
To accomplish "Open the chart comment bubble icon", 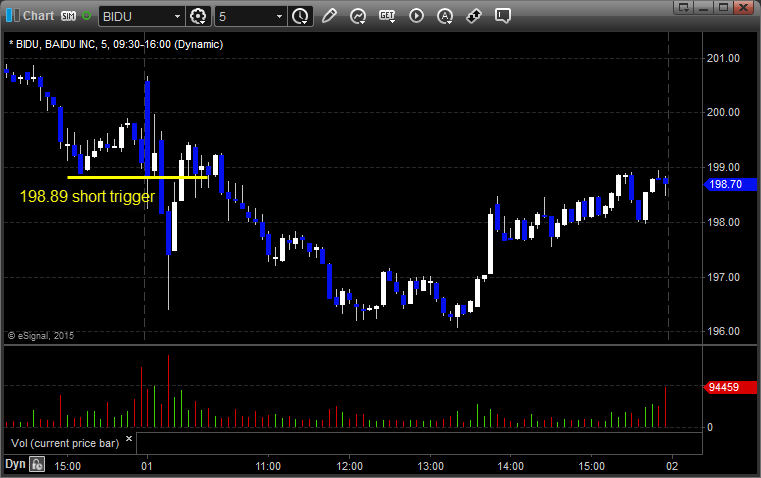I will [x=503, y=16].
